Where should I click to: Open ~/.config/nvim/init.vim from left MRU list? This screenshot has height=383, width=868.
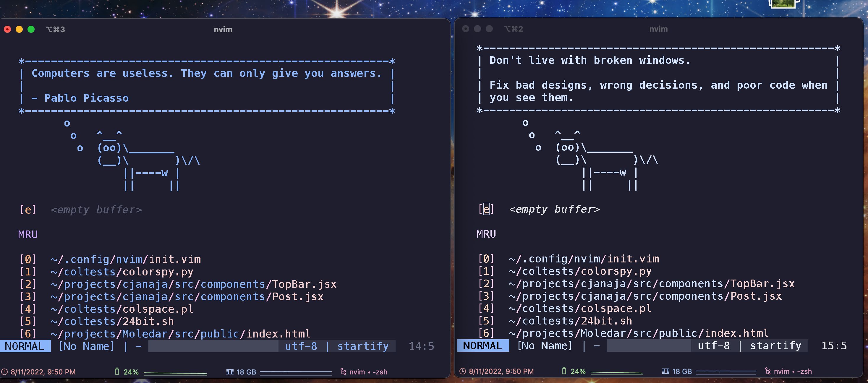coord(126,259)
